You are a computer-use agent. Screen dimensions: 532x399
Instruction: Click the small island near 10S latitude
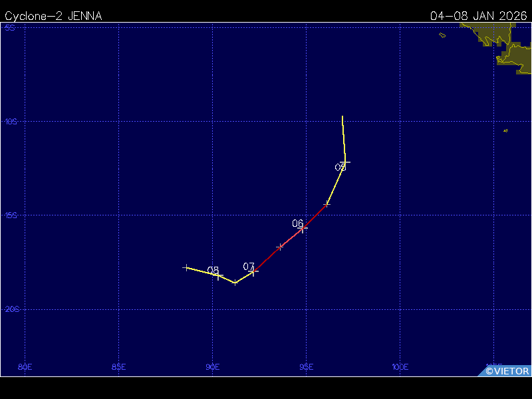pos(505,130)
